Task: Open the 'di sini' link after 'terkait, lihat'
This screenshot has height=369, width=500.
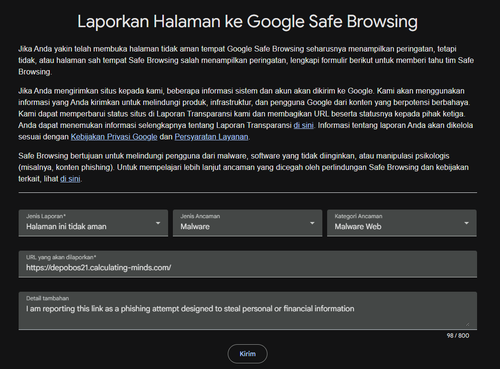Action: click(70, 179)
